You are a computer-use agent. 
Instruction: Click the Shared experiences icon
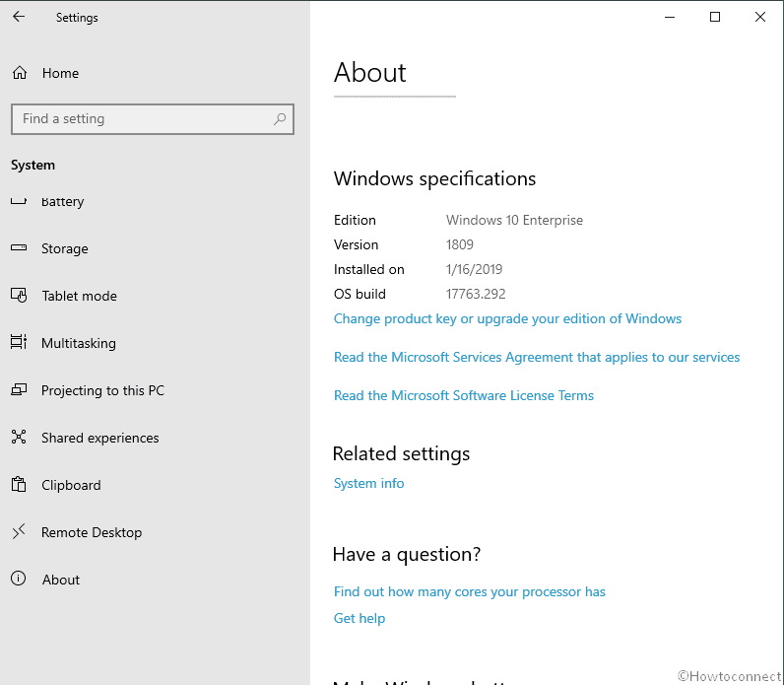coord(19,437)
